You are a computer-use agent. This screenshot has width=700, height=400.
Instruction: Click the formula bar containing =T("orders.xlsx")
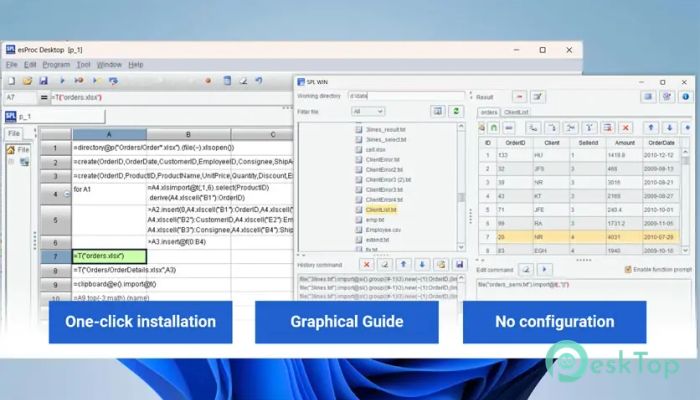[x=170, y=97]
